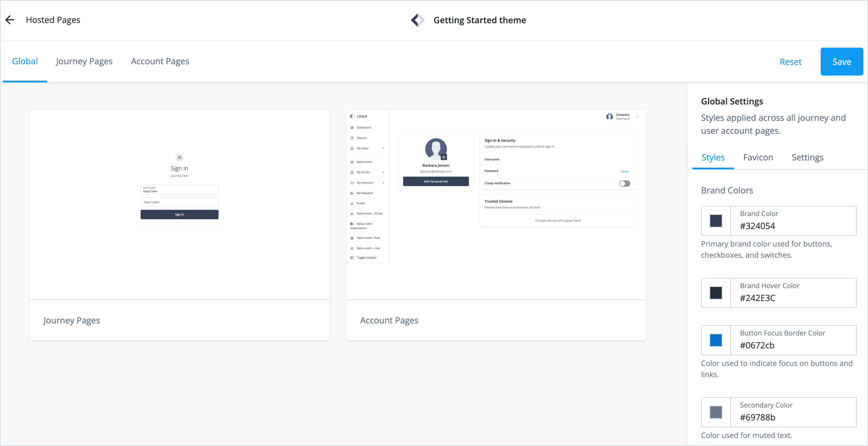The height and width of the screenshot is (446, 868).
Task: Click the camera icon on Barbara Jensen's avatar
Action: click(x=444, y=157)
